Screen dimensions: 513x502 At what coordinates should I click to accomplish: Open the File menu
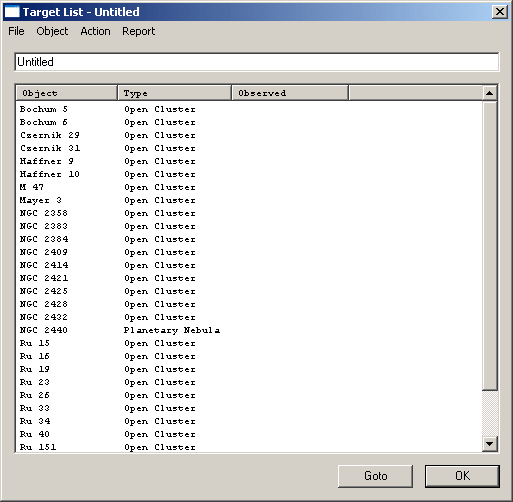[x=16, y=31]
